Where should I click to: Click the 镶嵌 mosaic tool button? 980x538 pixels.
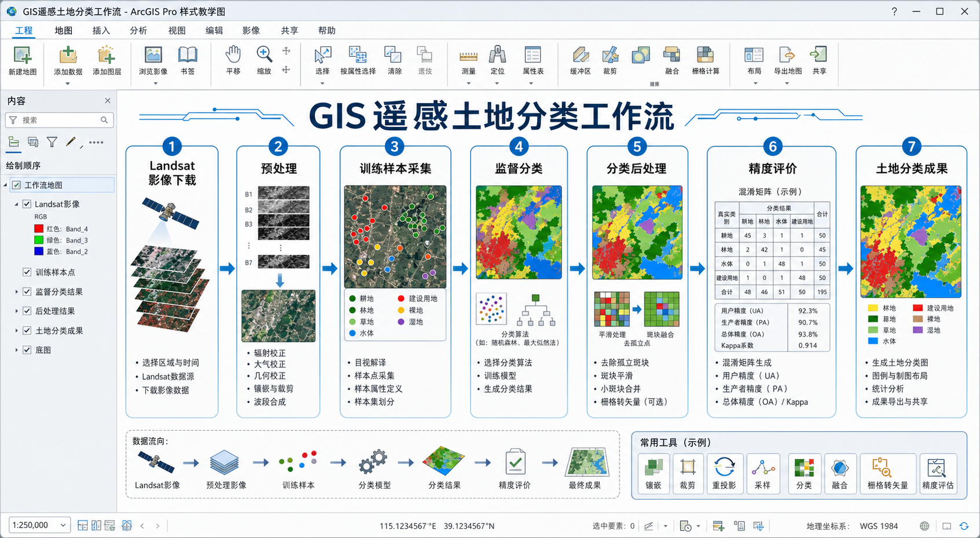coord(654,474)
